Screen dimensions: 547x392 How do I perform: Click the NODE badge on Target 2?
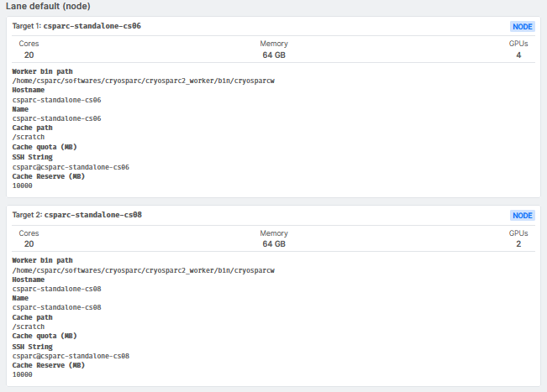[523, 216]
